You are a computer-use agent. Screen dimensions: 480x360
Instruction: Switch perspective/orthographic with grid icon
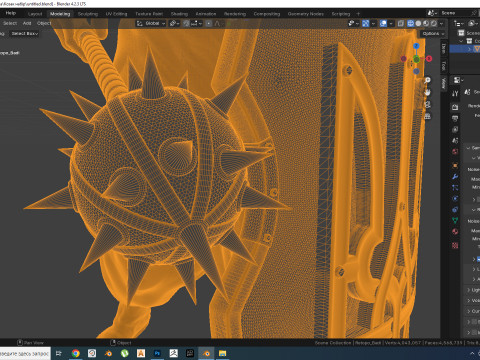click(427, 117)
